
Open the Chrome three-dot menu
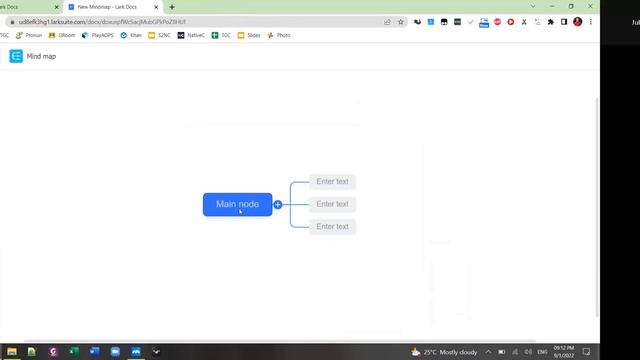591,22
